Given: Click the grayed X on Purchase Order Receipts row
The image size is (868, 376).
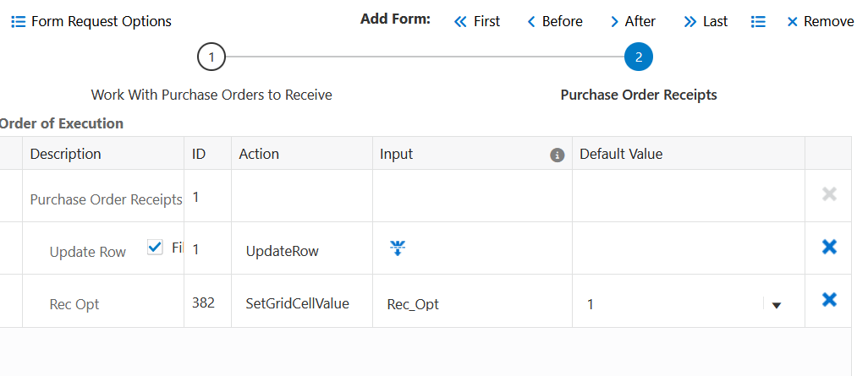Looking at the screenshot, I should pos(829,194).
